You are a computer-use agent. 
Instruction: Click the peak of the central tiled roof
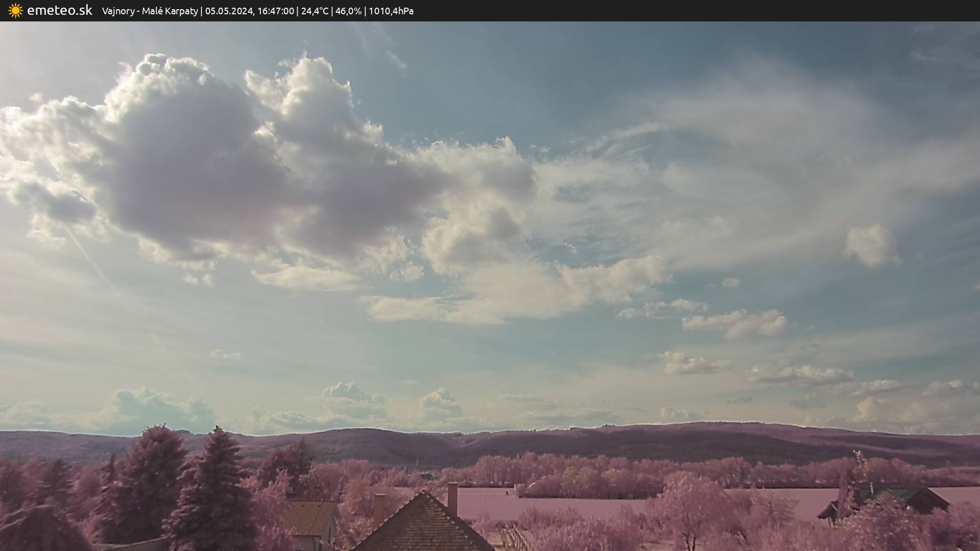(x=423, y=494)
